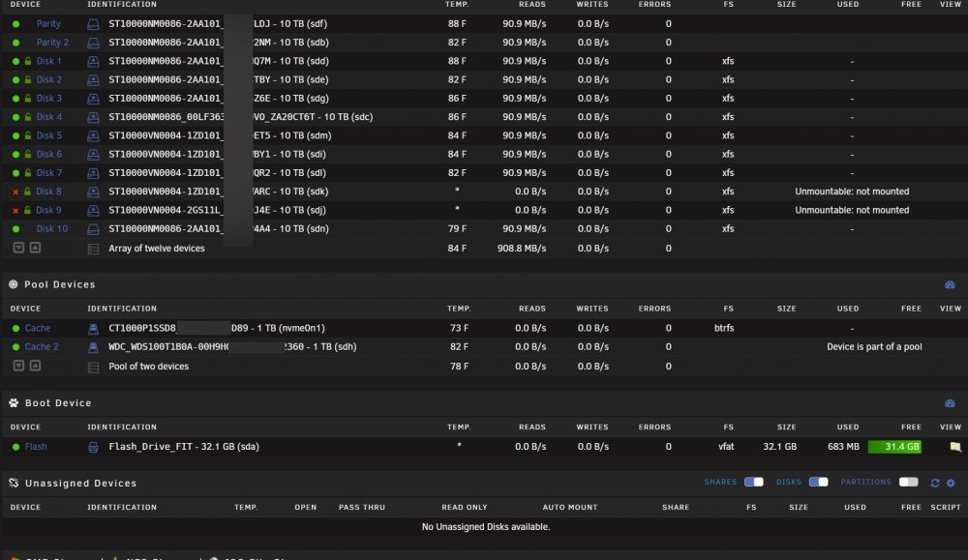Viewport: 968px width, 560px height.
Task: Open the Boot Device dashboard gauge icon
Action: coord(951,402)
